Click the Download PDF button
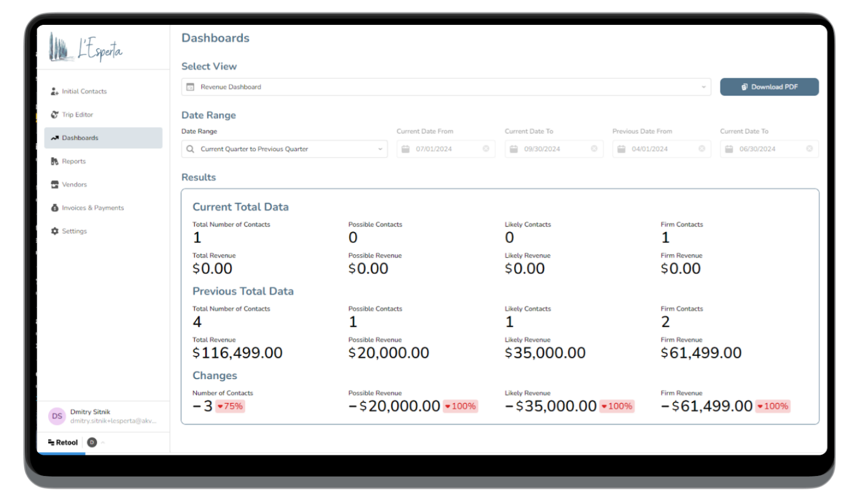865x504 pixels. (769, 87)
